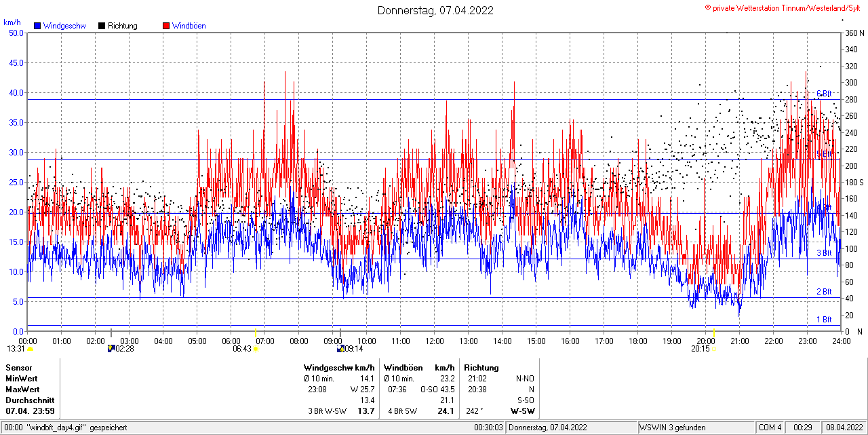Image resolution: width=868 pixels, height=435 pixels.
Task: Click the black Richtung legend swatch
Action: (102, 26)
